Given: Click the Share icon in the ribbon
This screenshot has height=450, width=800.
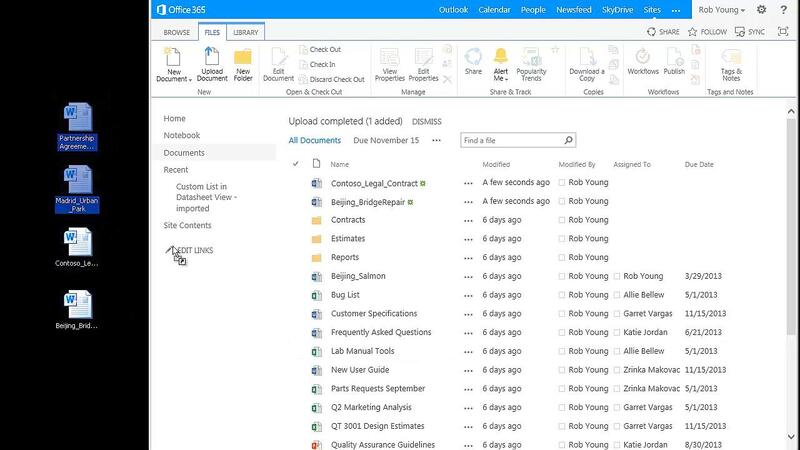Looking at the screenshot, I should click(473, 62).
